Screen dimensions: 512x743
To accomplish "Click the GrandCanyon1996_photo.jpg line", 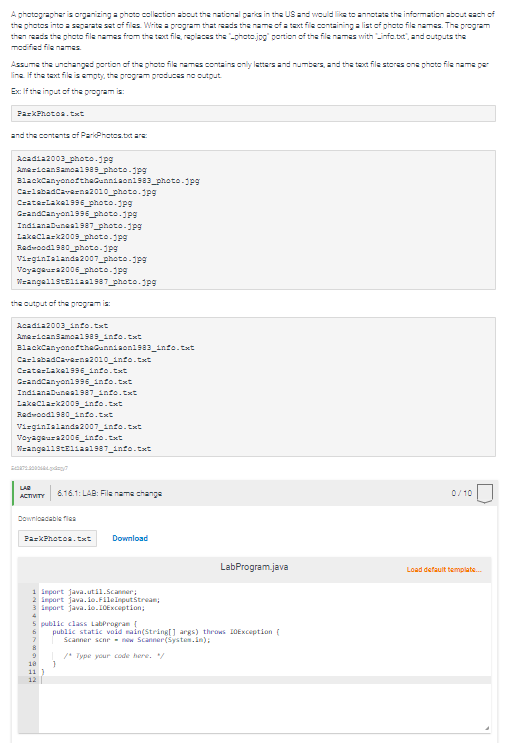I will [77, 214].
